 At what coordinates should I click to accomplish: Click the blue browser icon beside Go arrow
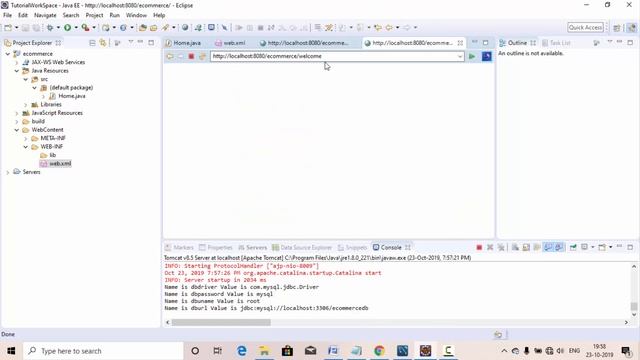[x=486, y=56]
